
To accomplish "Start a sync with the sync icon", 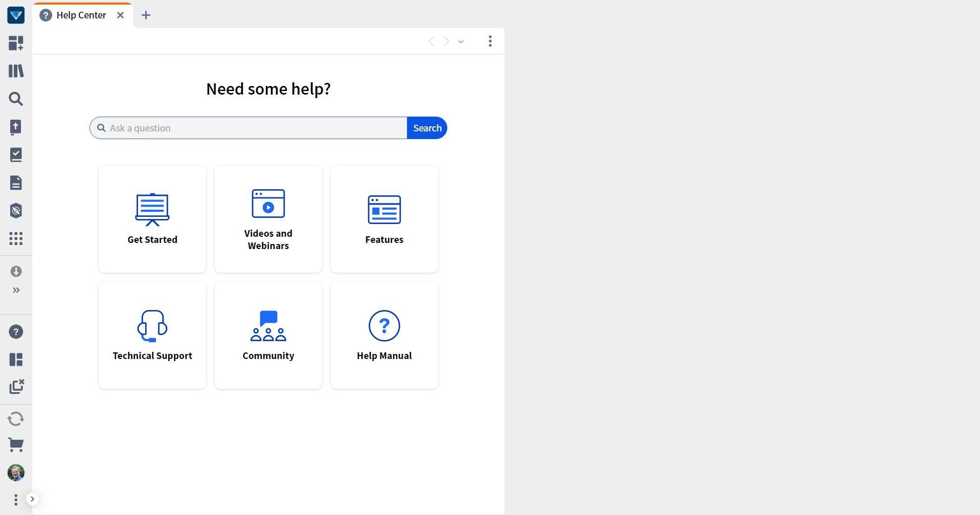I will click(x=16, y=418).
